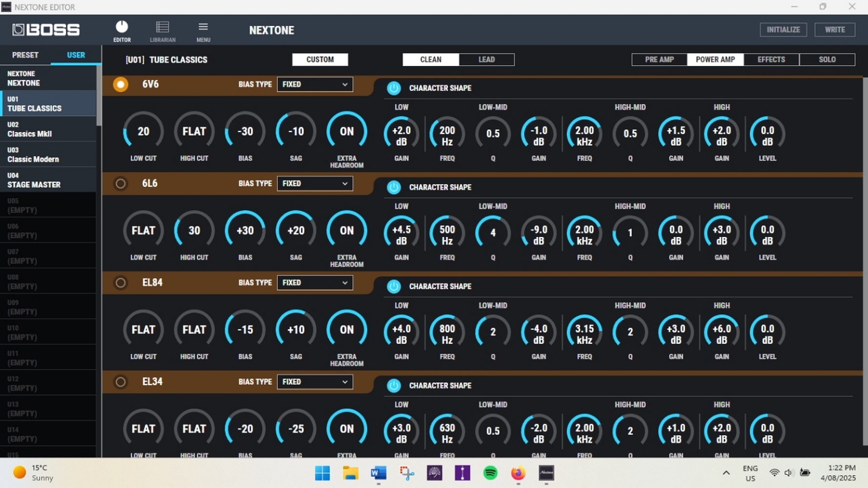This screenshot has height=488, width=868.
Task: Click the 6L6 Low-Mid Q knob 4
Action: 493,233
